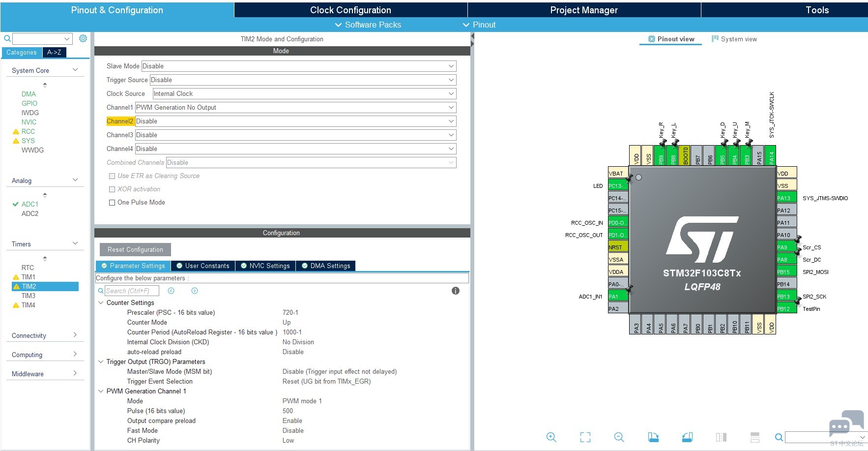Screen dimensions: 868x451
Task: Click the PB9 Key_R pin
Action: click(661, 155)
